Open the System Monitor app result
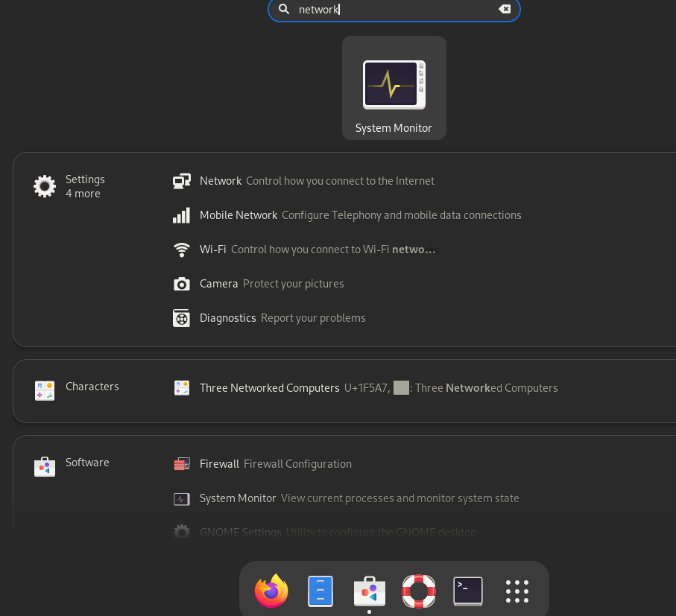The image size is (676, 616). pyautogui.click(x=394, y=88)
